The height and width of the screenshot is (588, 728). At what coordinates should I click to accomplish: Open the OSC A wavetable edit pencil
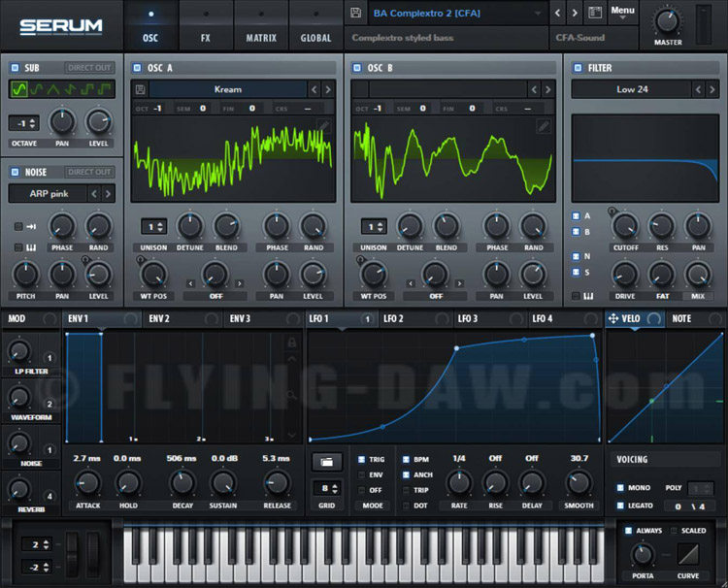pyautogui.click(x=323, y=125)
